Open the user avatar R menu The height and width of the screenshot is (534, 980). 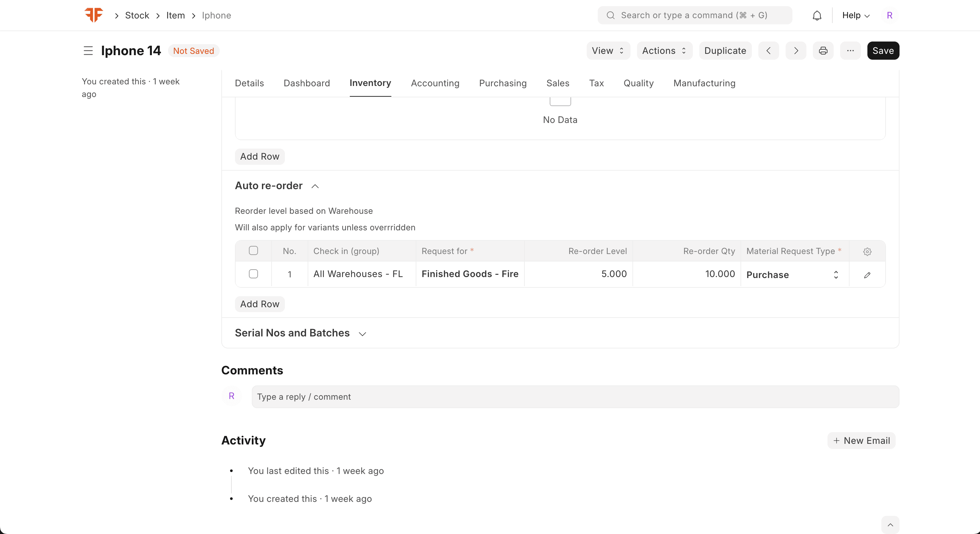point(889,16)
